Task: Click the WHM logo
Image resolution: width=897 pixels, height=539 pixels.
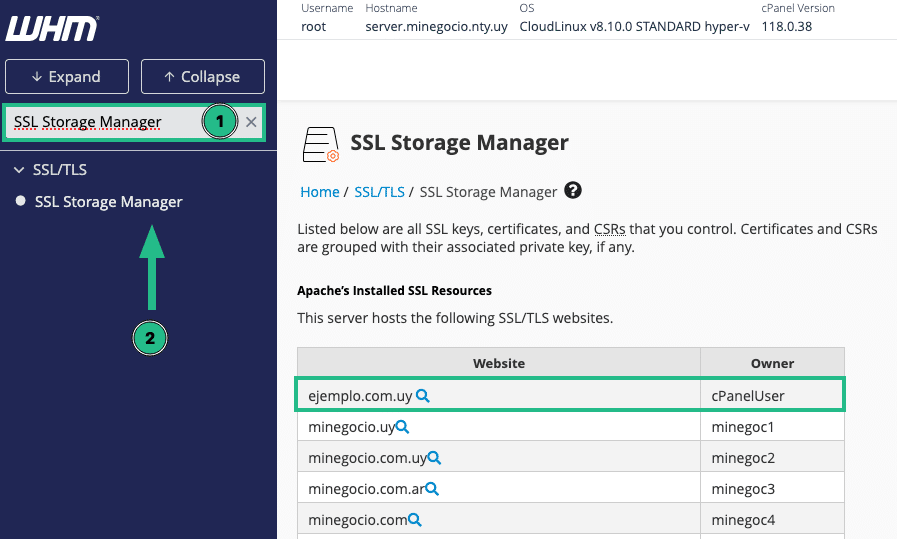Action: [x=52, y=29]
